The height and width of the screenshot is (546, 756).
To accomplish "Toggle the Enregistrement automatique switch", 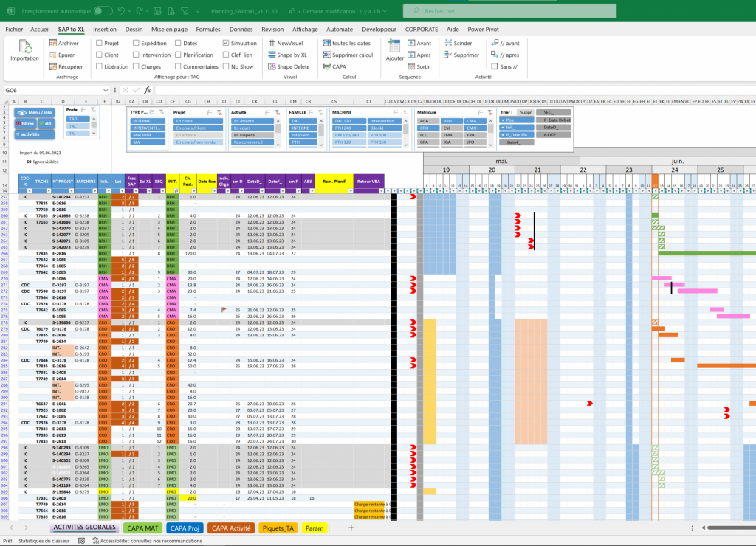I will [103, 11].
